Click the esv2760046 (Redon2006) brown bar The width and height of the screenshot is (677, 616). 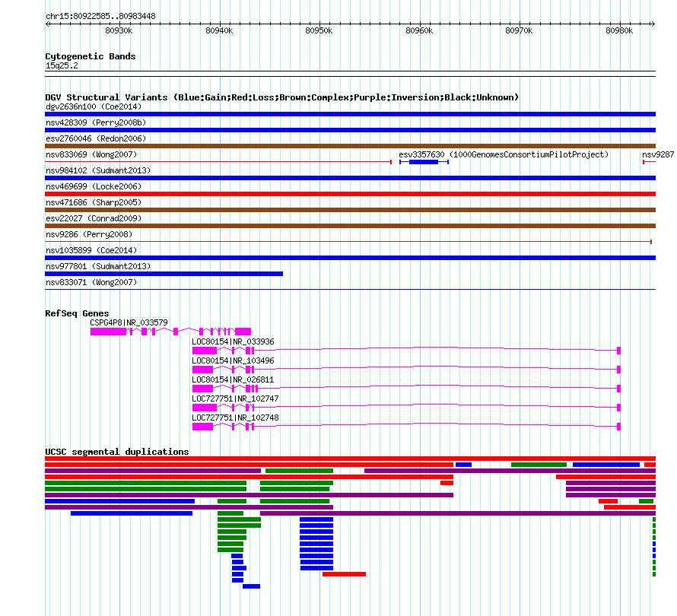pyautogui.click(x=350, y=146)
